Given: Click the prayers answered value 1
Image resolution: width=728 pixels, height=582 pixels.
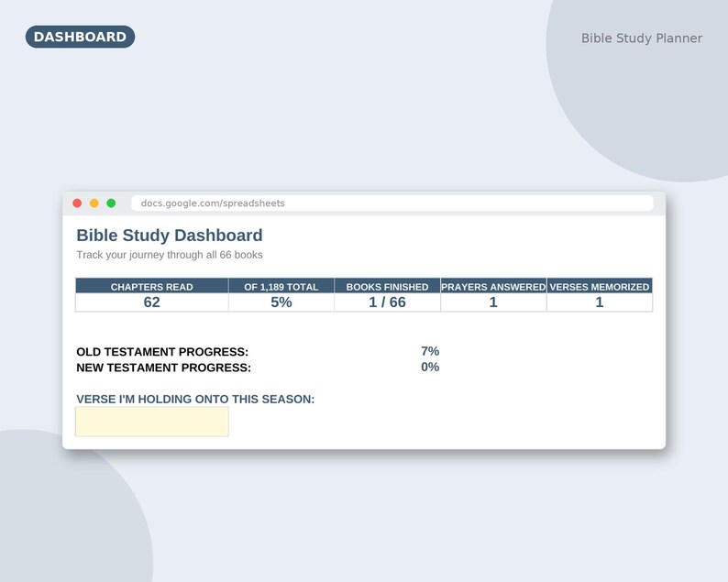Looking at the screenshot, I should tap(493, 302).
